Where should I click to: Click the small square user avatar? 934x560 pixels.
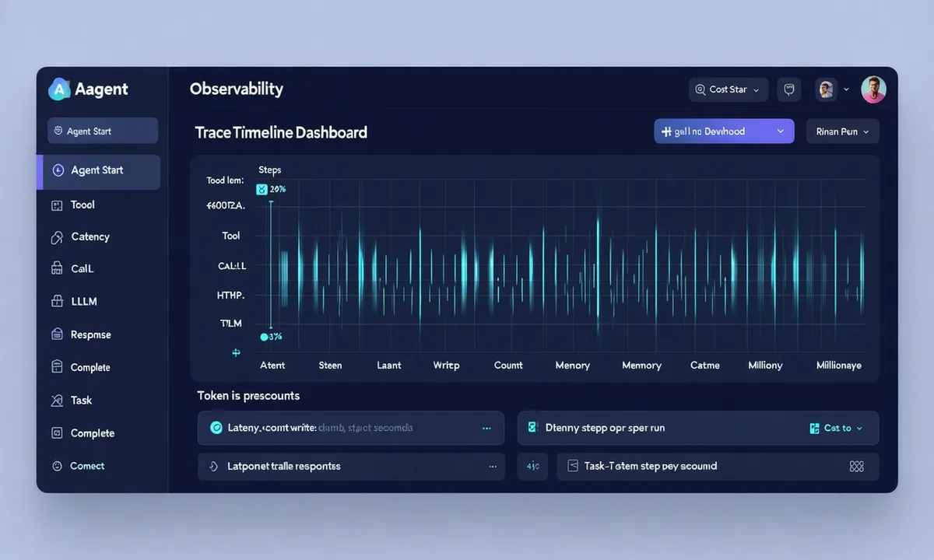click(826, 89)
